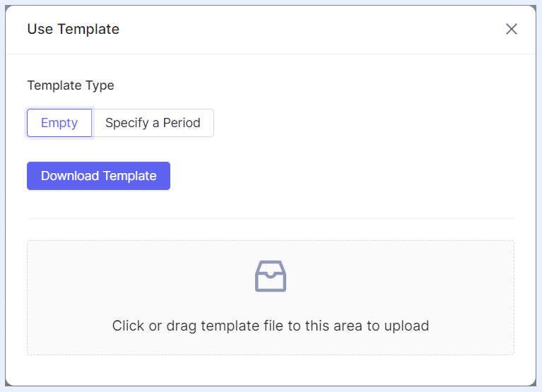
Task: Click the Use Template dialog title
Action: pyautogui.click(x=73, y=29)
